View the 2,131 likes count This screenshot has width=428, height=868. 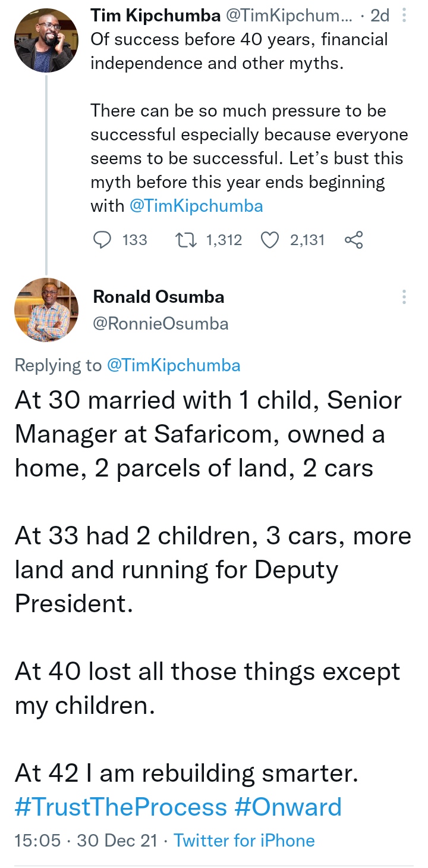[307, 240]
